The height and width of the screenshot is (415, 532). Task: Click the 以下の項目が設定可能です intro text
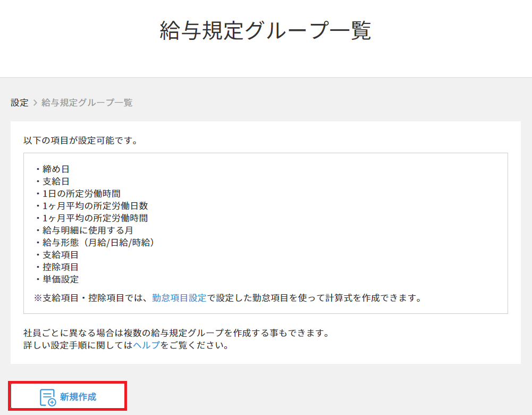point(80,141)
